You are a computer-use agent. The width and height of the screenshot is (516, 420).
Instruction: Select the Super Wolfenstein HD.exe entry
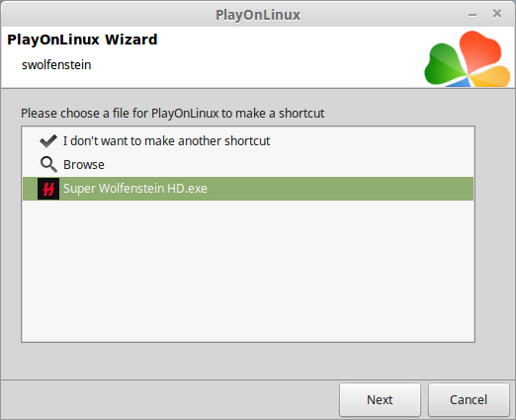[248, 189]
